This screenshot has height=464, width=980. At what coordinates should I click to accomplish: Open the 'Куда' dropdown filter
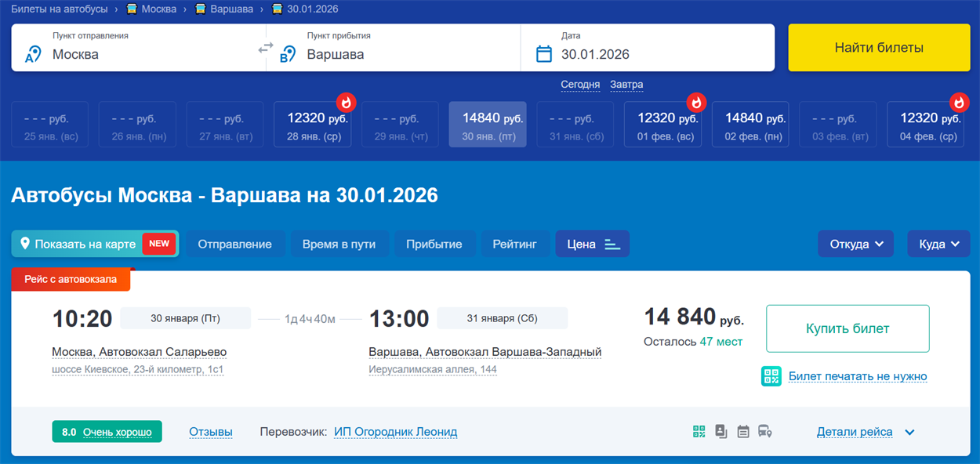938,243
